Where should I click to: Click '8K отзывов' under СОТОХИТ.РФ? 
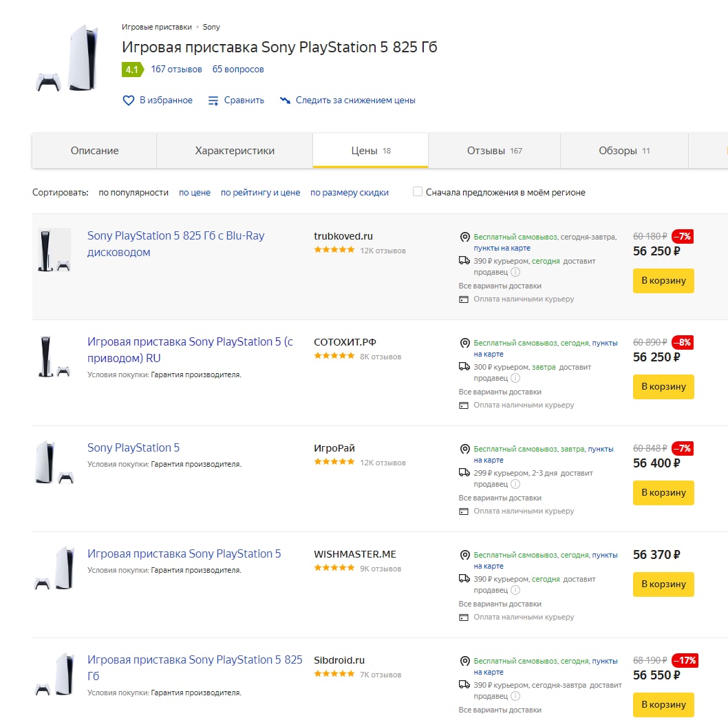381,357
